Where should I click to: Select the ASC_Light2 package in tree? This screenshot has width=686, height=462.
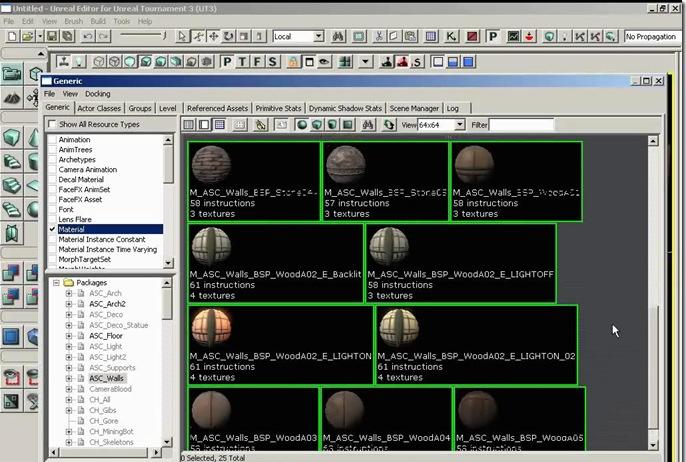(108, 357)
